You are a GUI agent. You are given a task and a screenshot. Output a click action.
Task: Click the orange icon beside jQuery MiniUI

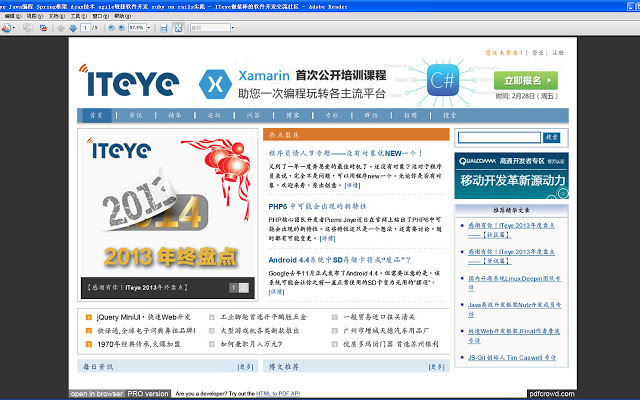pos(89,317)
